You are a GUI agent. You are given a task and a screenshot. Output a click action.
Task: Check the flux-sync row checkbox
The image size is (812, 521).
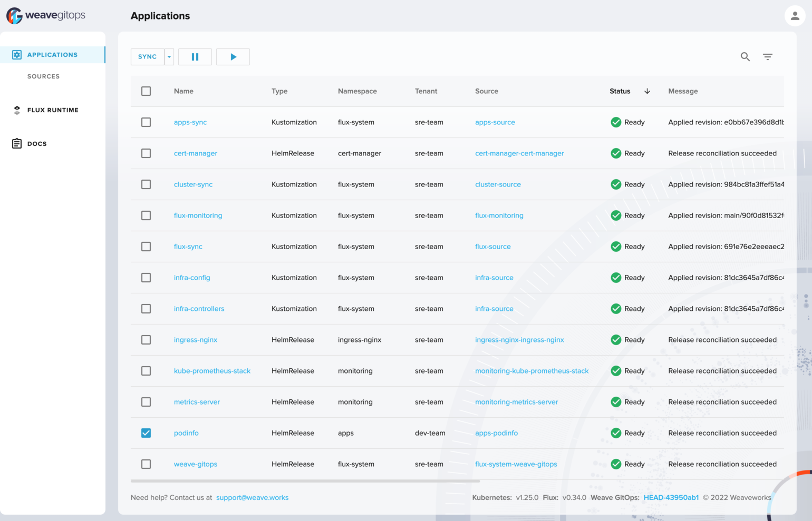[146, 247]
